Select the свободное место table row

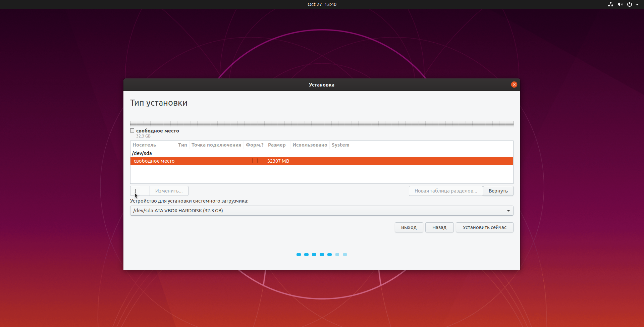tap(322, 161)
